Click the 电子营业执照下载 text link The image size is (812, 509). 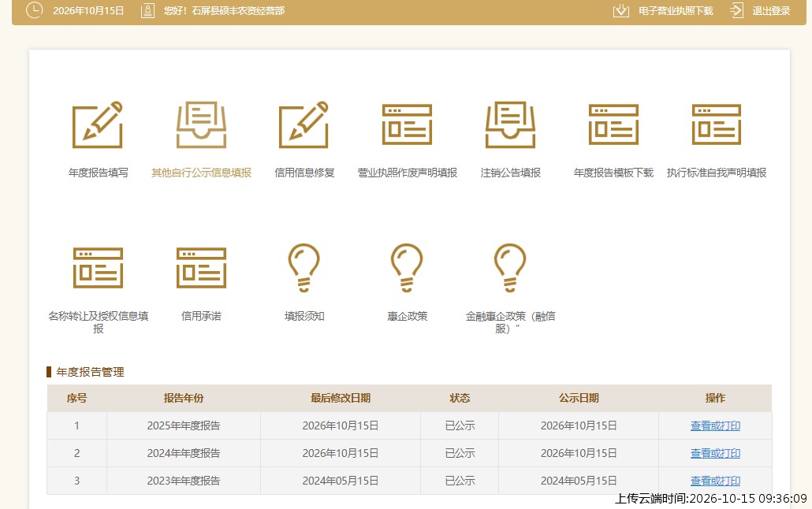[x=676, y=11]
